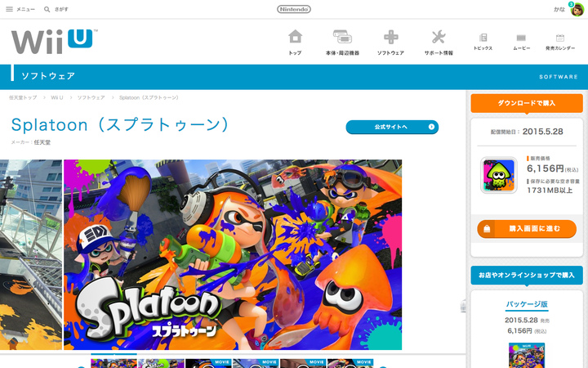Click the さがす search magnifier icon

[47, 9]
